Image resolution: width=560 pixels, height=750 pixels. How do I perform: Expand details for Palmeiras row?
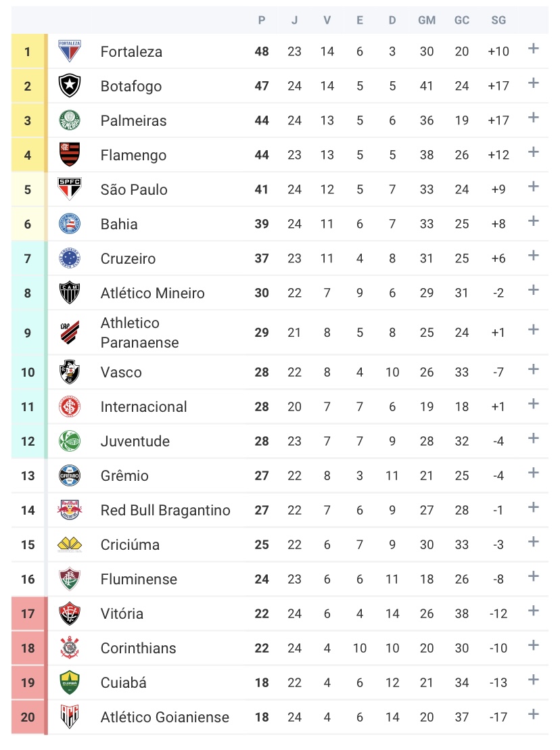click(x=533, y=117)
